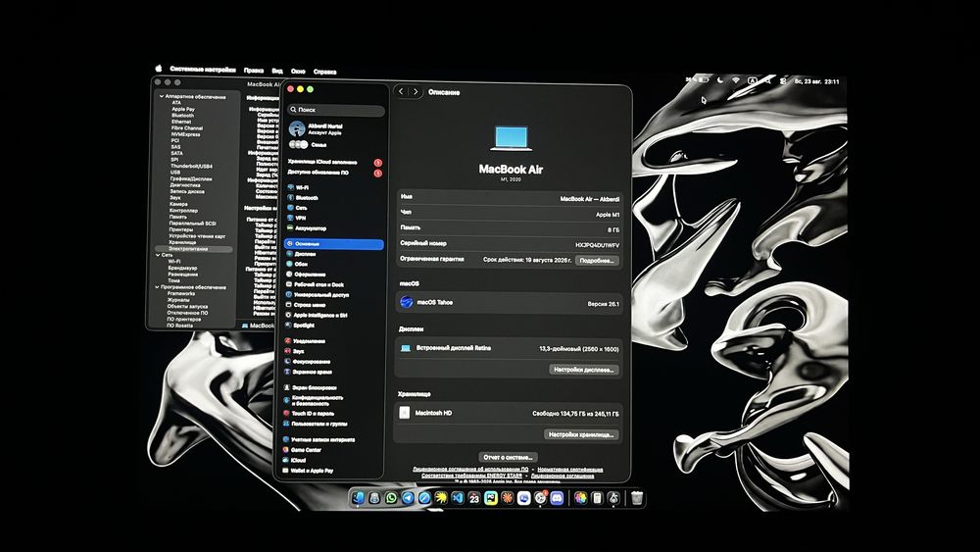The height and width of the screenshot is (552, 980).
Task: Select NVMExpress in System Information tree
Action: 185,133
